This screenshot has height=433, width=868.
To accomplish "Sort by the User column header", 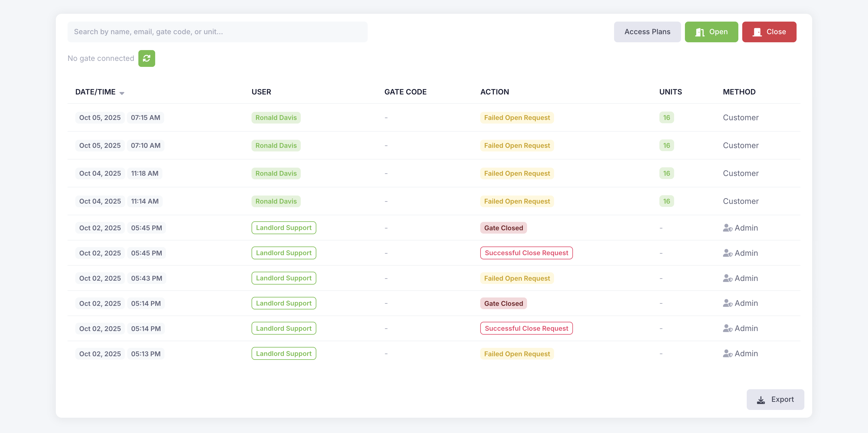I will 261,92.
